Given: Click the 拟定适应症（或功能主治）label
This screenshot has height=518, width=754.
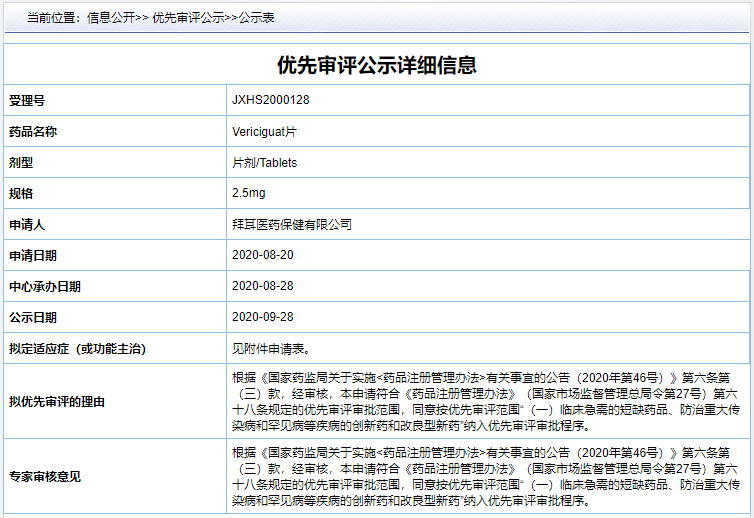Looking at the screenshot, I should [x=77, y=349].
